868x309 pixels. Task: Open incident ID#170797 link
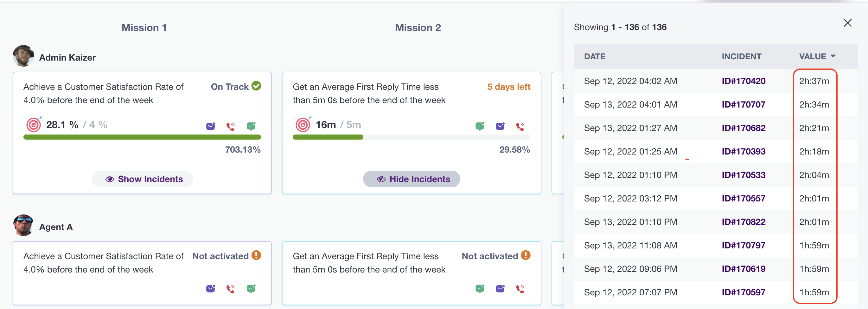coord(743,245)
